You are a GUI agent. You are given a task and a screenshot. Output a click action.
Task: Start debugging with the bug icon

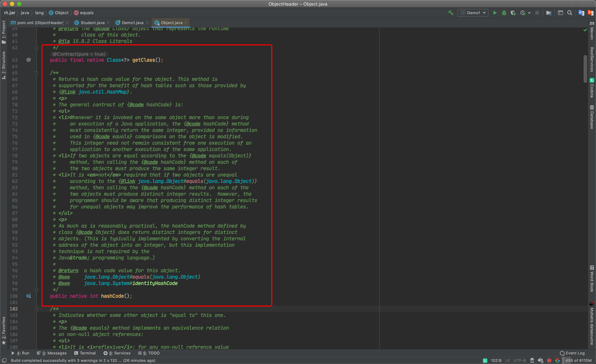coord(504,13)
